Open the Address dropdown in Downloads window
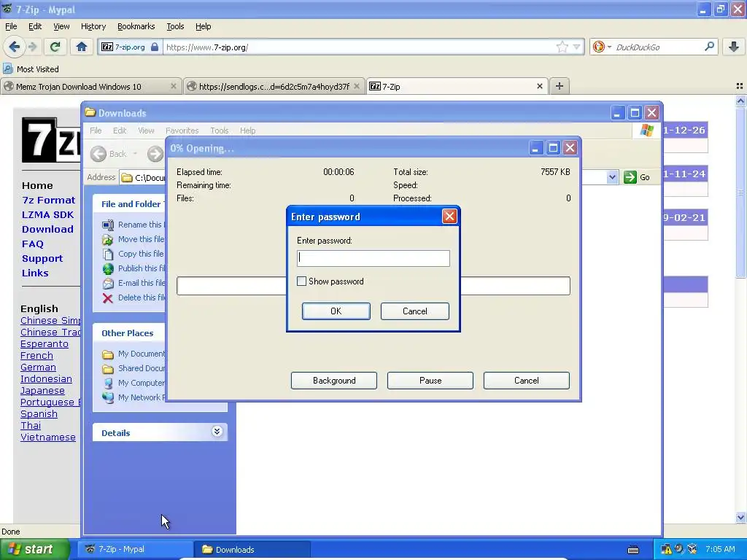The height and width of the screenshot is (560, 747). point(612,177)
